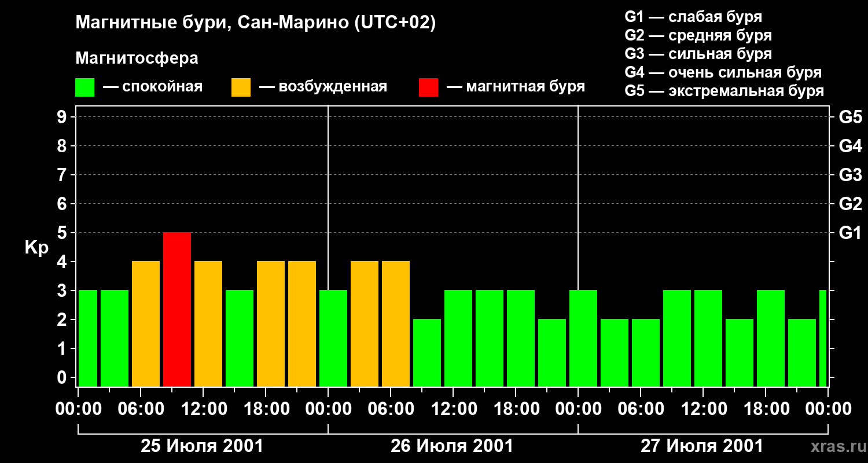The height and width of the screenshot is (463, 868).
Task: Click the green 'спокойная' legend swatch
Action: coord(85,87)
